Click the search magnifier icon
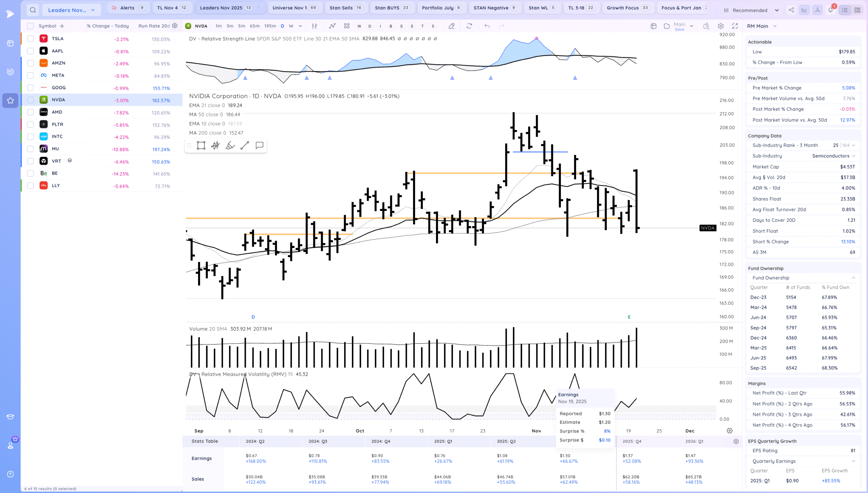The width and height of the screenshot is (868, 493). click(33, 10)
